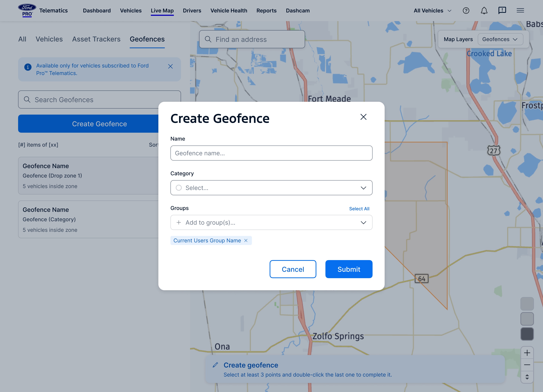Switch to the Asset Trackers tab
Image resolution: width=543 pixels, height=392 pixels.
click(x=96, y=39)
